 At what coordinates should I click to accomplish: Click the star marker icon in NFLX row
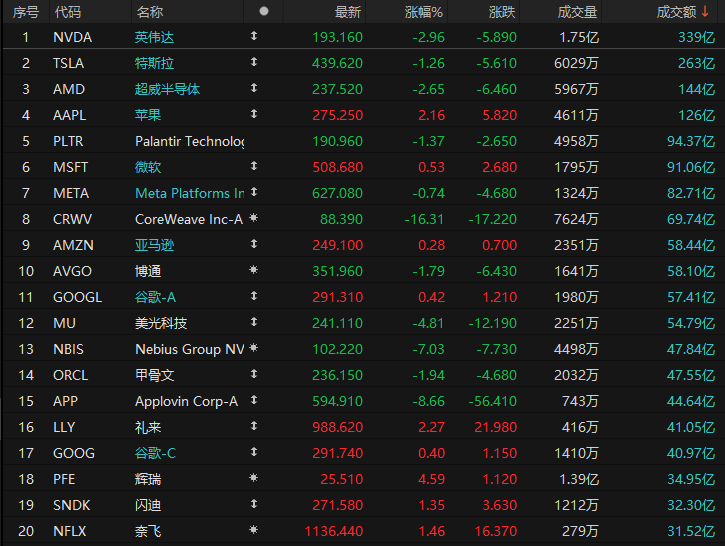tap(253, 529)
